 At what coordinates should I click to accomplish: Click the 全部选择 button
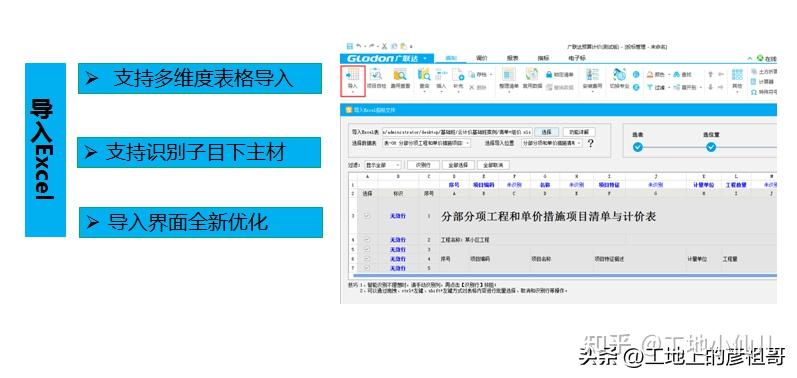[x=458, y=165]
